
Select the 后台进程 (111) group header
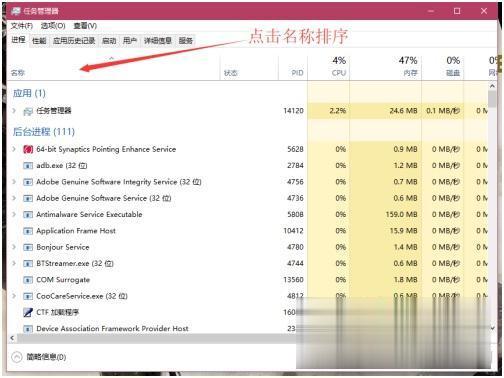(44, 132)
